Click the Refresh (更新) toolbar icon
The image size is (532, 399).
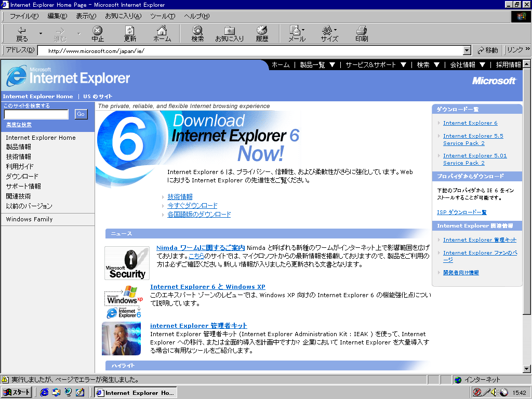coord(130,34)
